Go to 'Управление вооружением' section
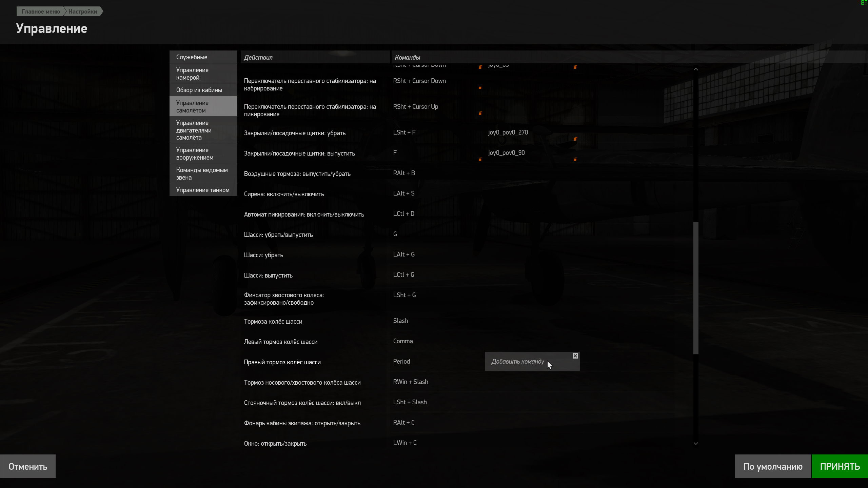The image size is (868, 488). point(203,154)
